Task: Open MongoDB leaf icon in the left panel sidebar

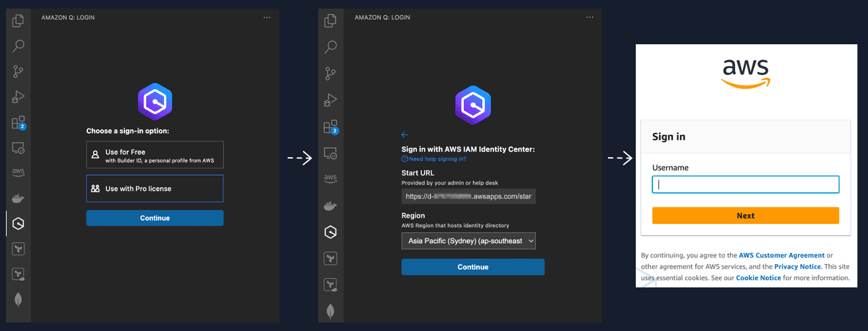Action: 19,299
